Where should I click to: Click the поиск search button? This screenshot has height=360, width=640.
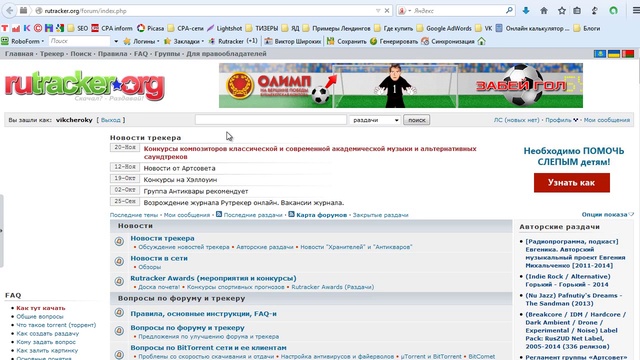417,120
